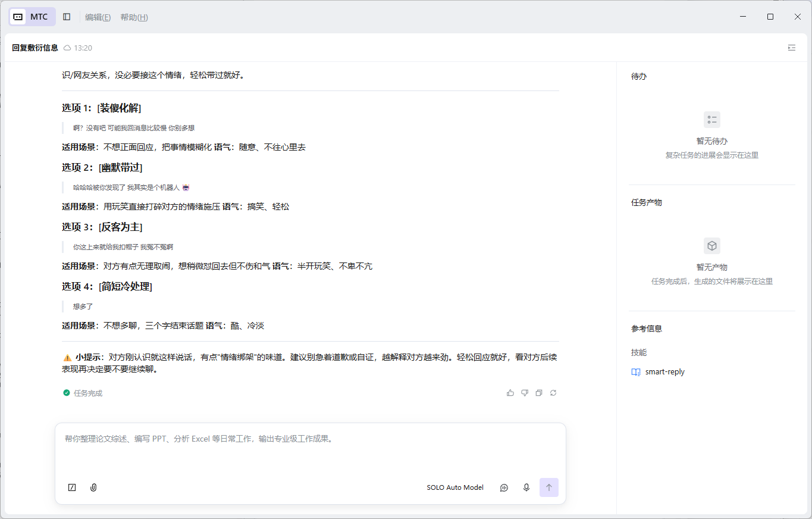
Task: Copy the response with the copy icon
Action: [x=539, y=393]
